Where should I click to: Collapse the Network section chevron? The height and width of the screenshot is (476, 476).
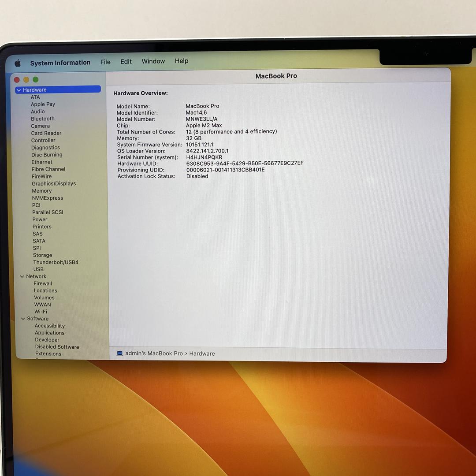pos(22,276)
